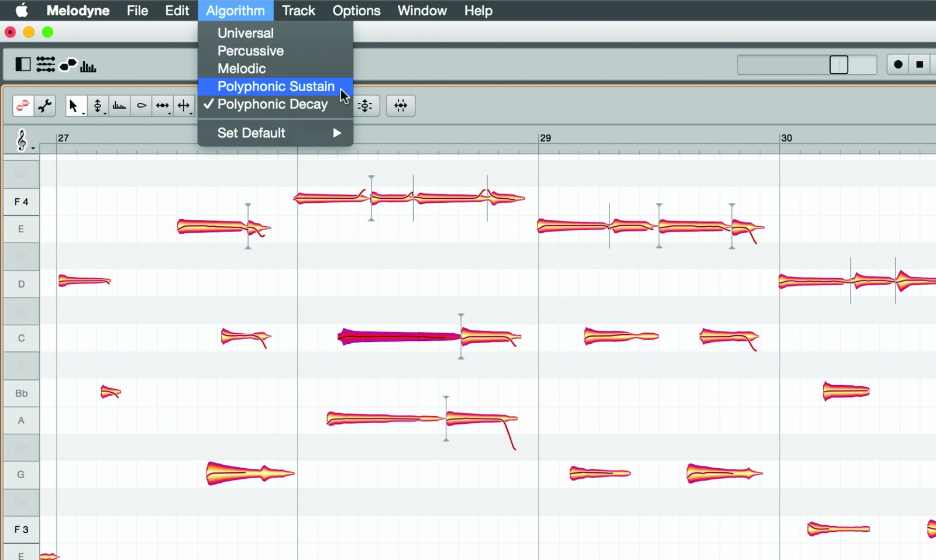Select the Bb note blob in bar 30

(846, 391)
